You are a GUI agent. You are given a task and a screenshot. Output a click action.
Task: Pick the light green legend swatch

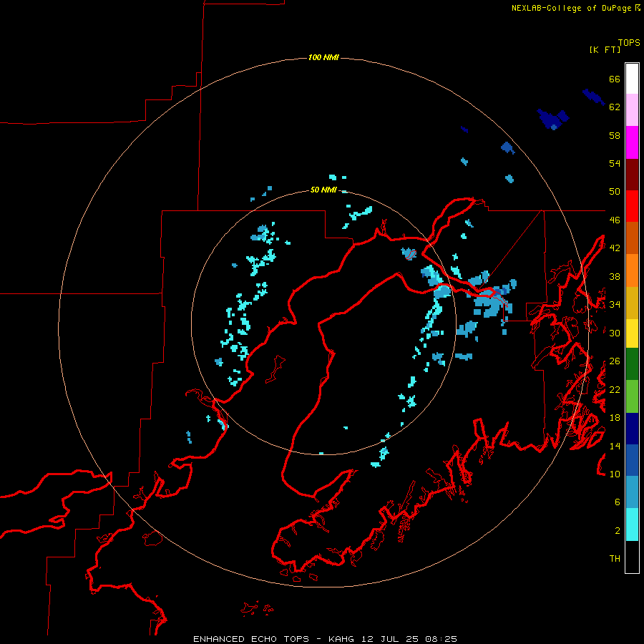coord(632,396)
